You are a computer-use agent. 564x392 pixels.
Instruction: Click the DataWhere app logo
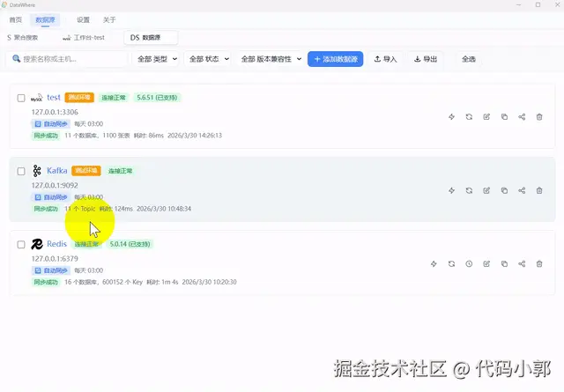[x=4, y=5]
